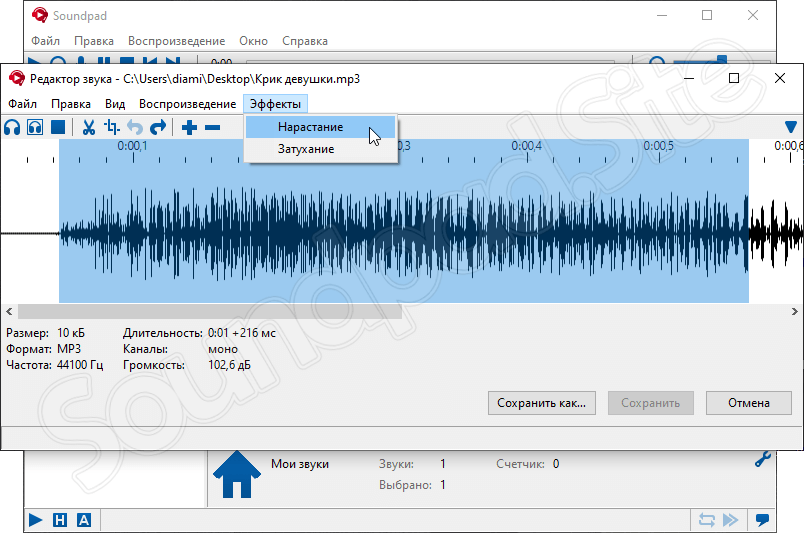
Task: Toggle the loop arrows icon at bottom right
Action: click(707, 519)
